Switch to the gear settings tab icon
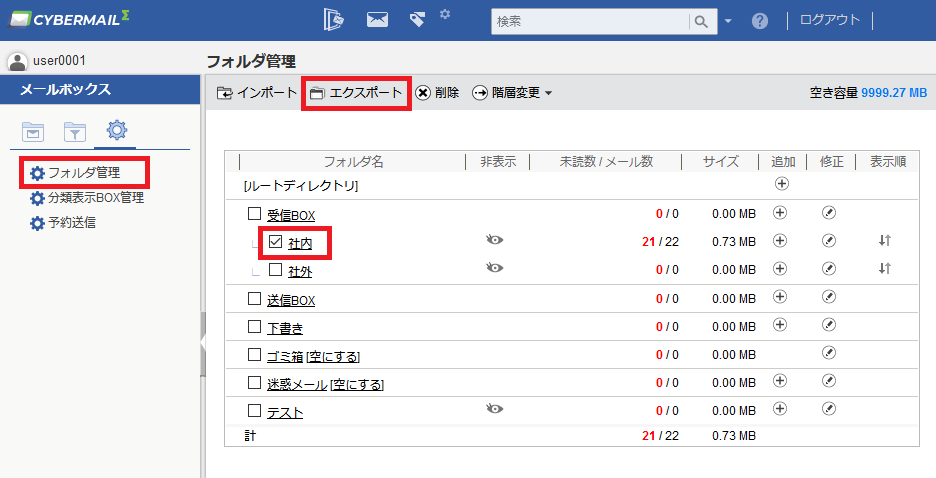Image resolution: width=936 pixels, height=478 pixels. [x=116, y=130]
